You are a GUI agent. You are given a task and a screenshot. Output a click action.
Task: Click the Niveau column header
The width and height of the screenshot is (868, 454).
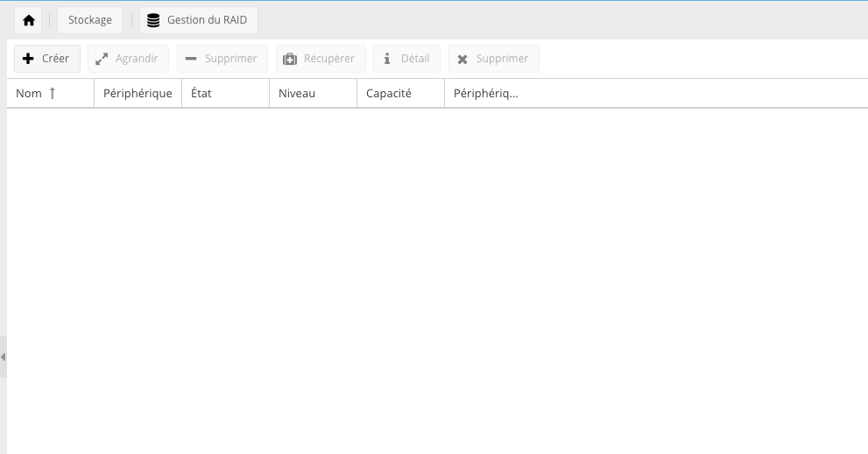coord(297,93)
